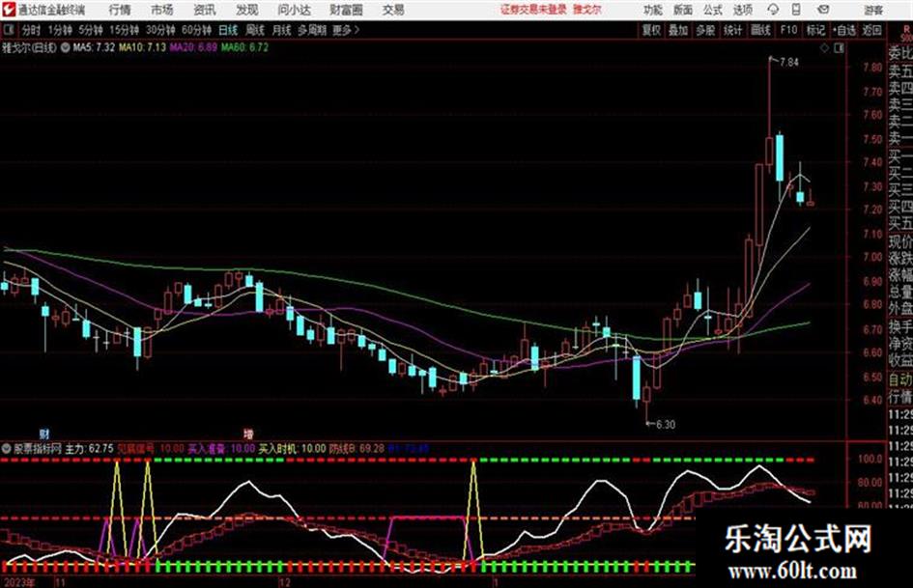This screenshot has width=913, height=588.
Task: Switch to the 5分钟 period tab
Action: click(x=91, y=30)
